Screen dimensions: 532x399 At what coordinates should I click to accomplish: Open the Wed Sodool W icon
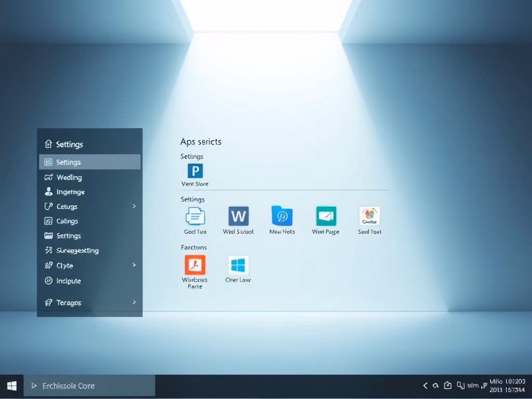(x=238, y=216)
